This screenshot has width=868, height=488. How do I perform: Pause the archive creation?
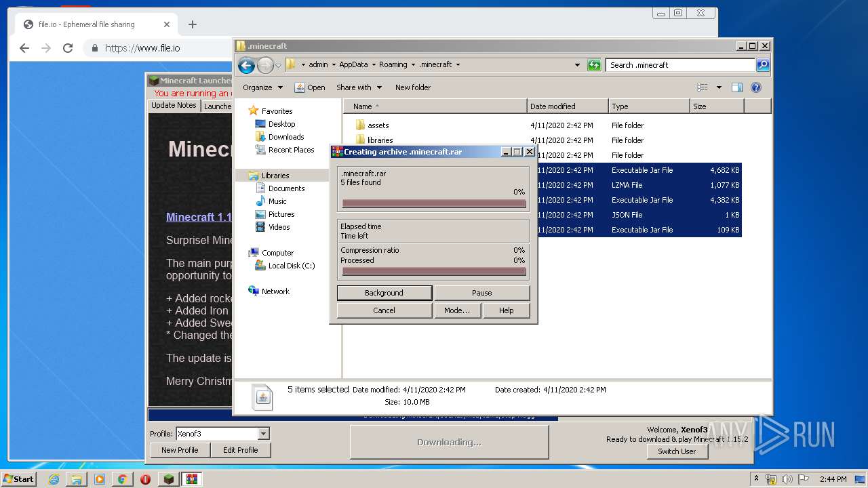pyautogui.click(x=481, y=293)
